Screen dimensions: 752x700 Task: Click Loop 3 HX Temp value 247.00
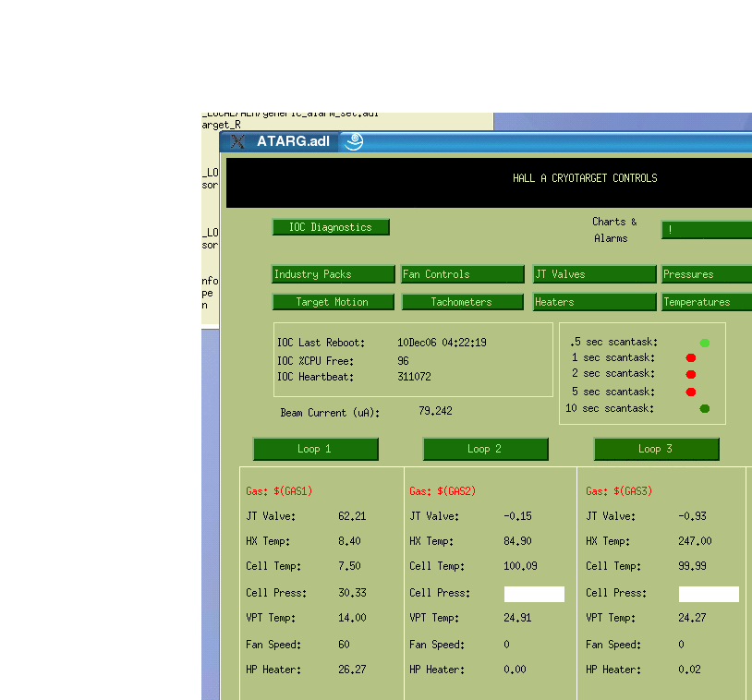pos(695,541)
